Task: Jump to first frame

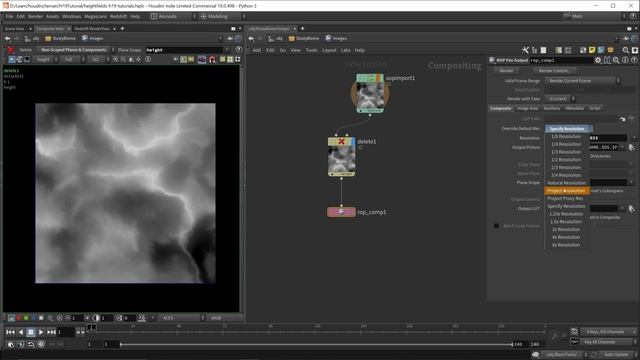Action: pos(10,332)
